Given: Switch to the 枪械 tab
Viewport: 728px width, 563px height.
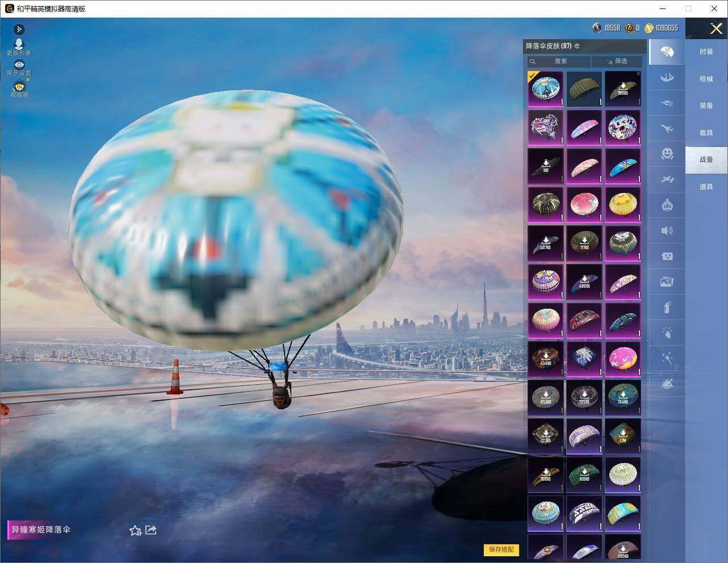Looking at the screenshot, I should tap(706, 79).
